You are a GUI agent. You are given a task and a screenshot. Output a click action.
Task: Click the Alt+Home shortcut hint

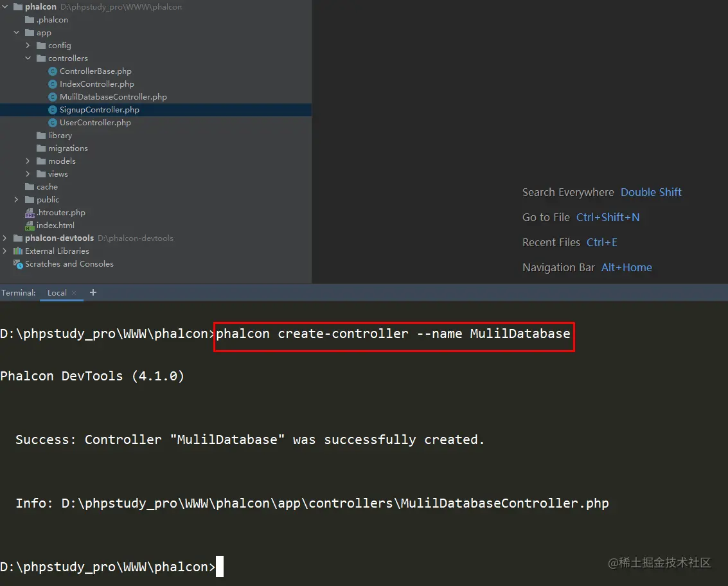tap(626, 267)
